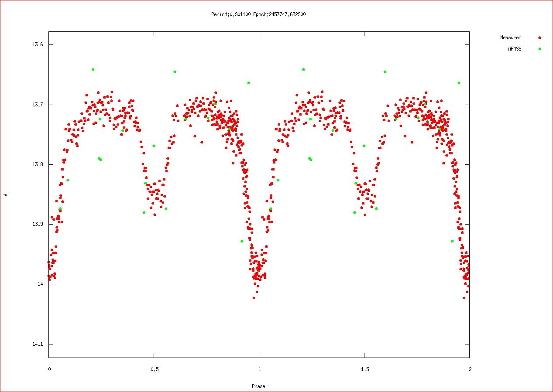
Task: Click the plot title showing Period and Epoch
Action: tap(258, 14)
